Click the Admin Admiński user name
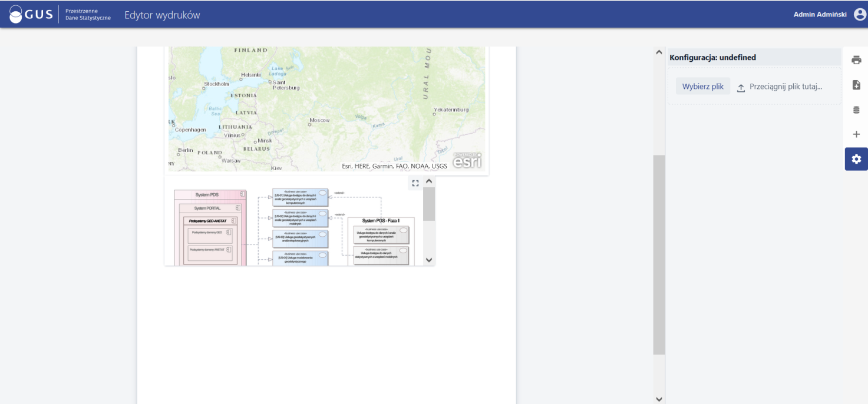The width and height of the screenshot is (868, 404). coord(820,15)
